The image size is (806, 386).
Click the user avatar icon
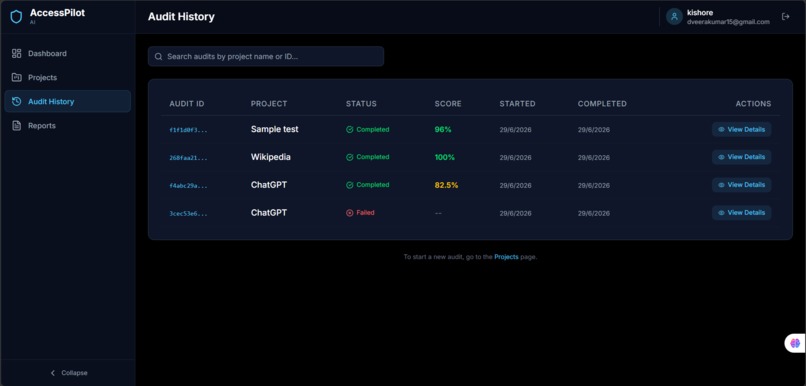674,16
